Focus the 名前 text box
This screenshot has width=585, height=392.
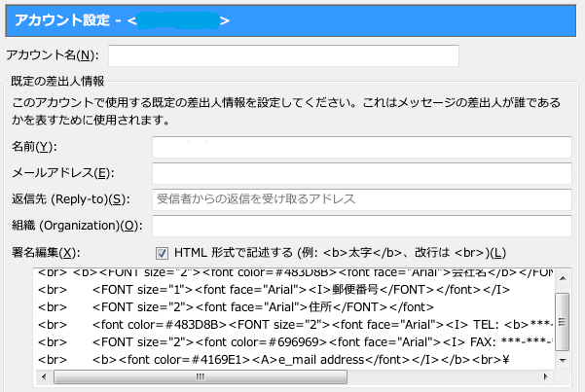[360, 147]
